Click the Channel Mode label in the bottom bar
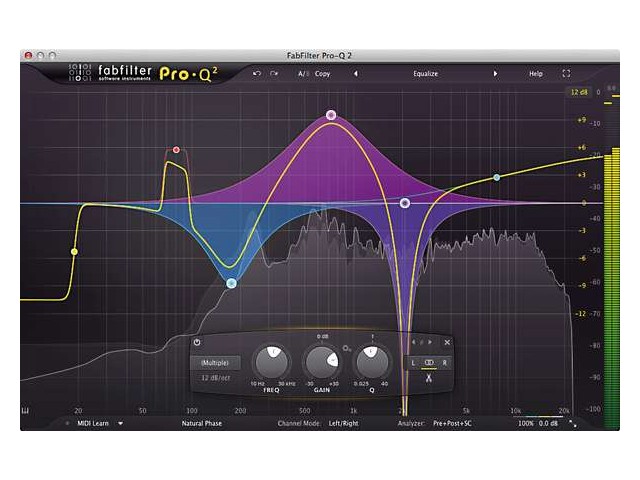Viewport: 640px width, 480px height. (299, 423)
